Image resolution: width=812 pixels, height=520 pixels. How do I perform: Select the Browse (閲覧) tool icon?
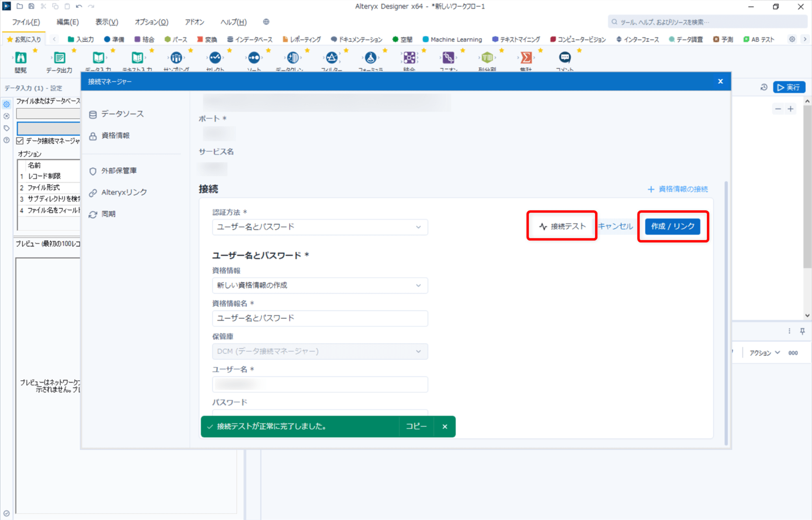point(21,58)
